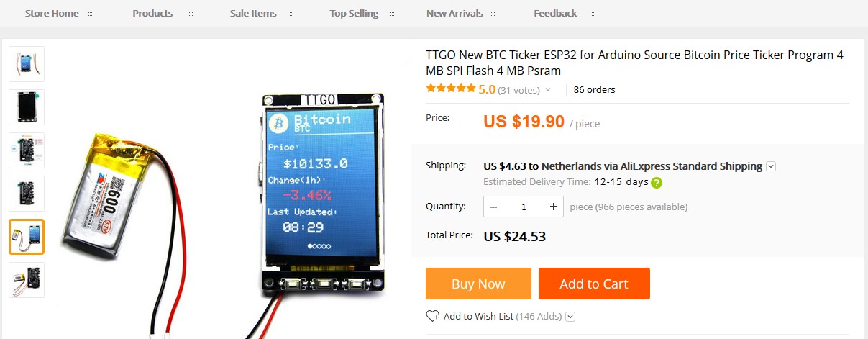This screenshot has height=339, width=868.
Task: Expand the votes rating breakdown chevron
Action: (x=548, y=90)
